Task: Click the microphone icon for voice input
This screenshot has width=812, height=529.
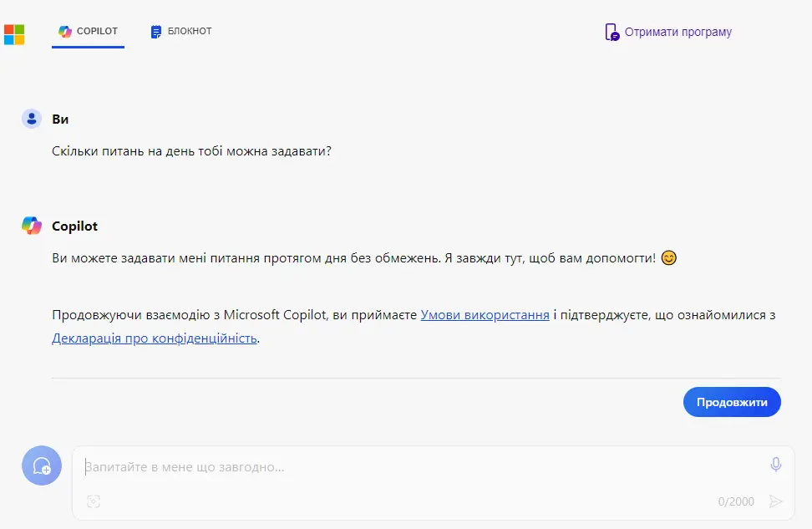Action: (776, 465)
